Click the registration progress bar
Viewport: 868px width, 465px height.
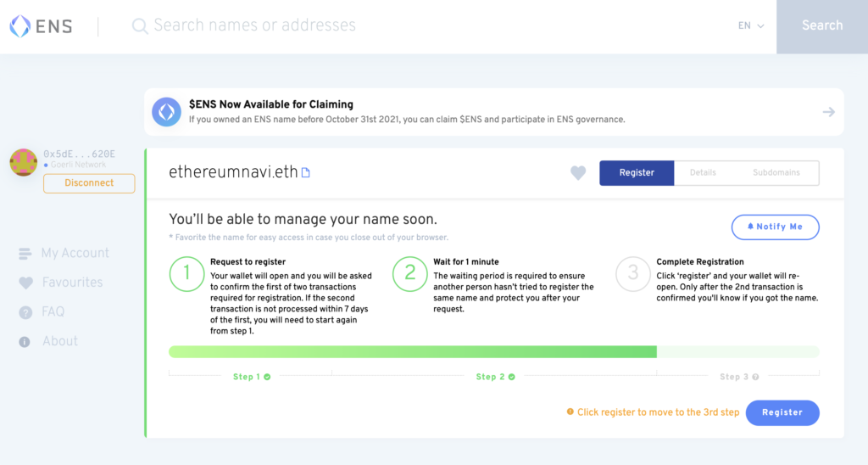click(494, 351)
